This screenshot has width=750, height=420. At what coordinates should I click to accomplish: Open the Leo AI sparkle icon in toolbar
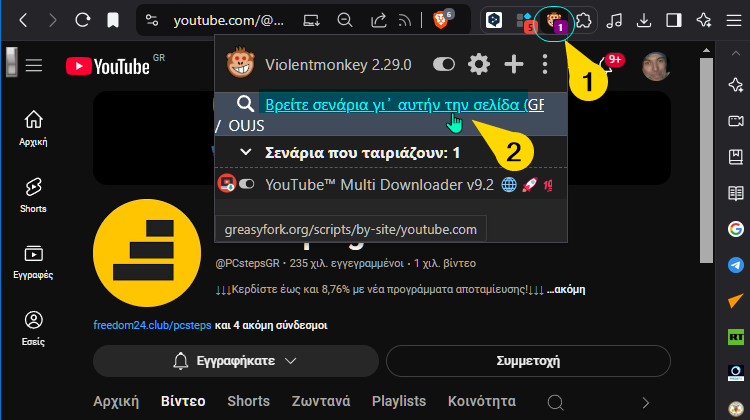click(x=704, y=20)
